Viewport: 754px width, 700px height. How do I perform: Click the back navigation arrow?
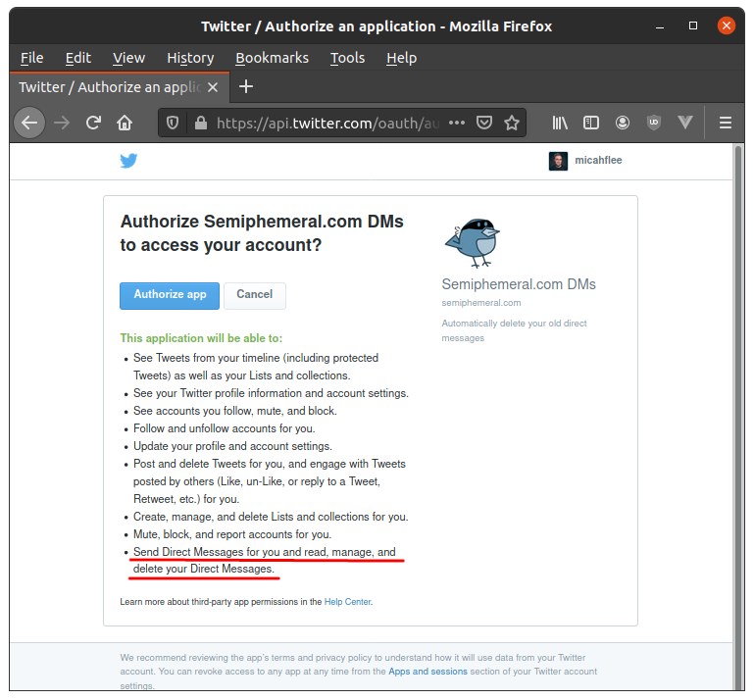29,123
